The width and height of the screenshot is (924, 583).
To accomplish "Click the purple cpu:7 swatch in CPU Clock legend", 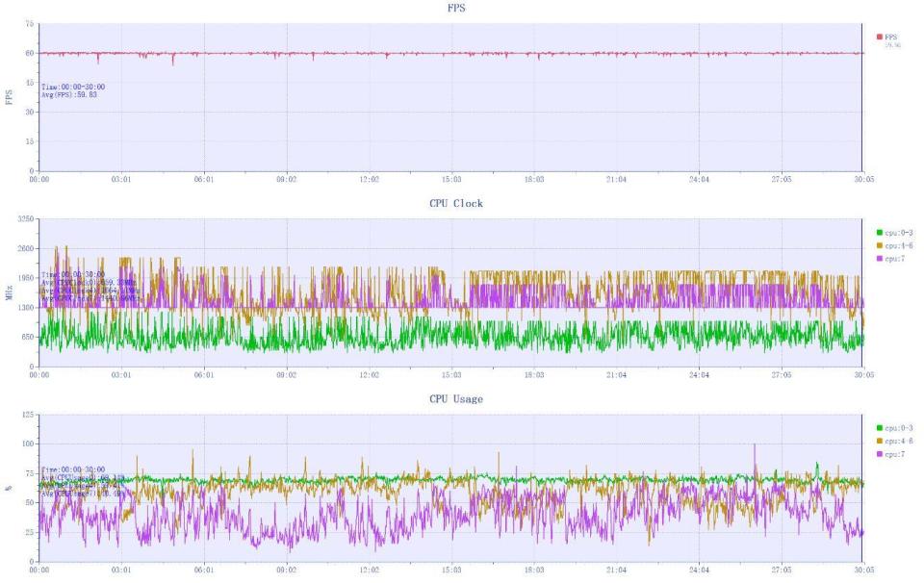I will pyautogui.click(x=879, y=259).
